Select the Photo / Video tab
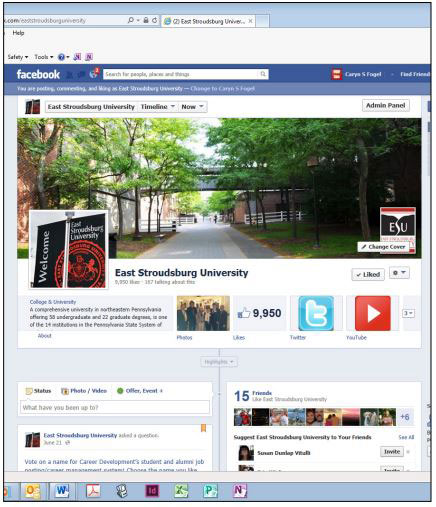Image resolution: width=436 pixels, height=507 pixels. tap(84, 391)
